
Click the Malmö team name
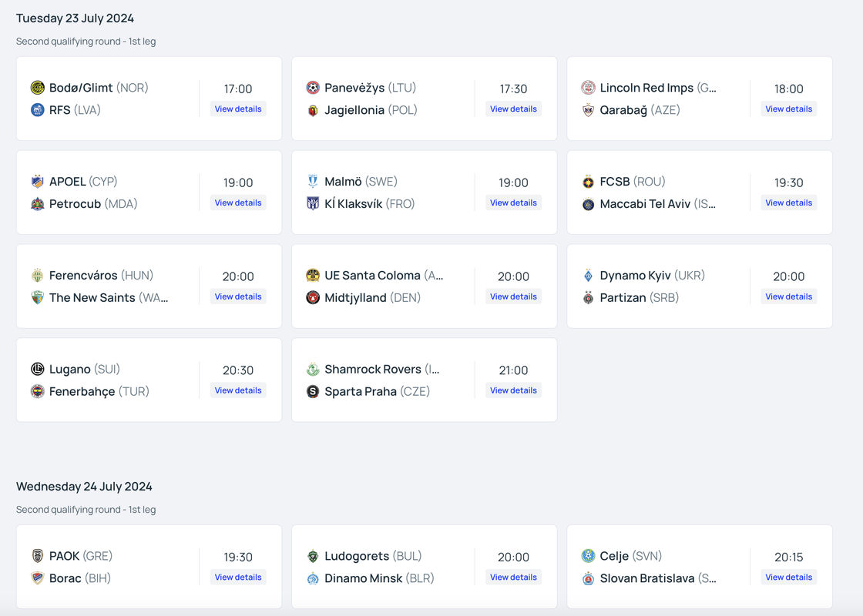[343, 182]
